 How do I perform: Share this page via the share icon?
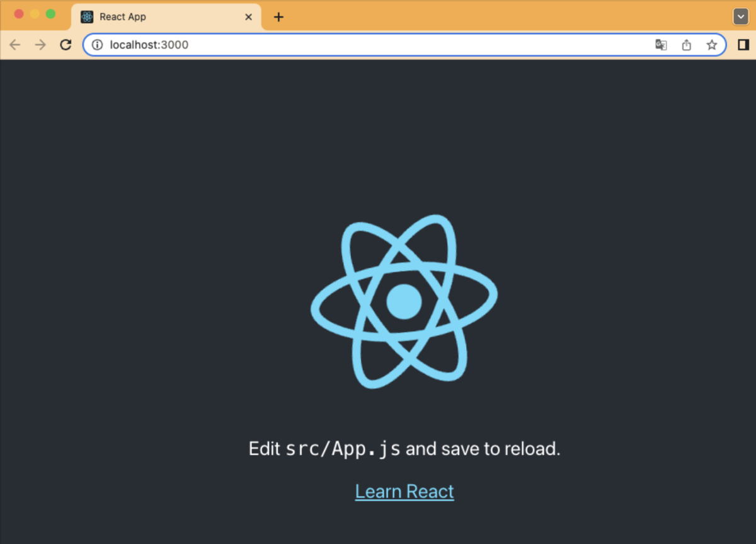coord(687,45)
